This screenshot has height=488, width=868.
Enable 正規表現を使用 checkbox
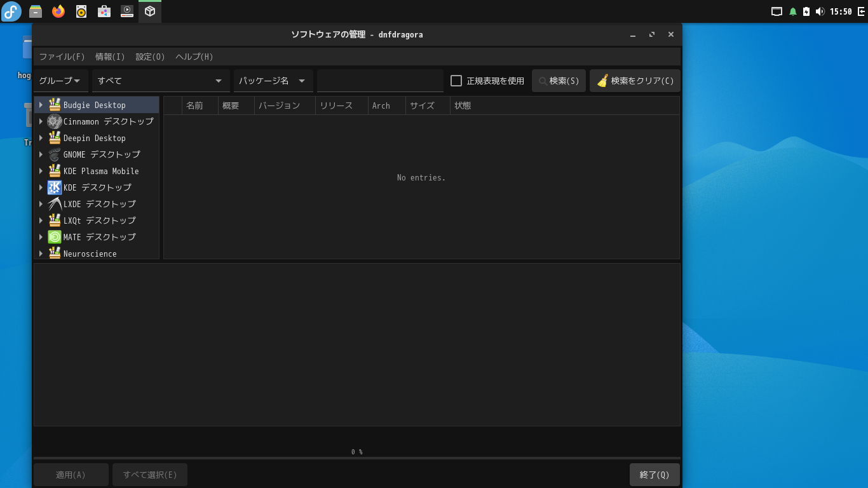[x=456, y=81]
